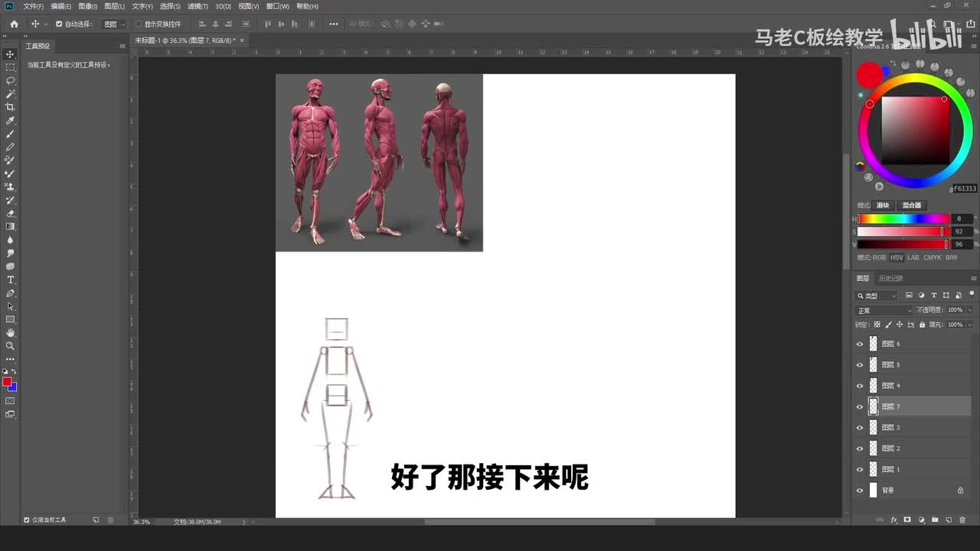
Task: Delete layer with the trash icon
Action: [x=962, y=520]
